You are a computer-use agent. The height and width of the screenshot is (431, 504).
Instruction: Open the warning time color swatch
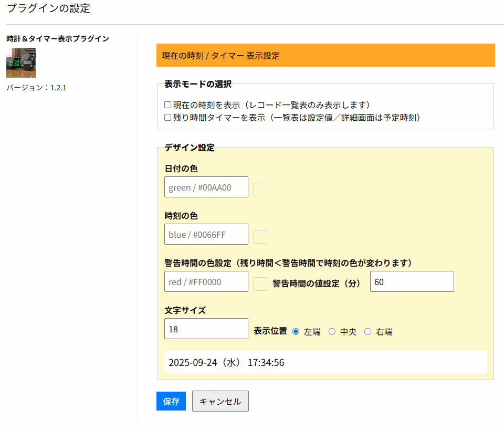tap(260, 284)
